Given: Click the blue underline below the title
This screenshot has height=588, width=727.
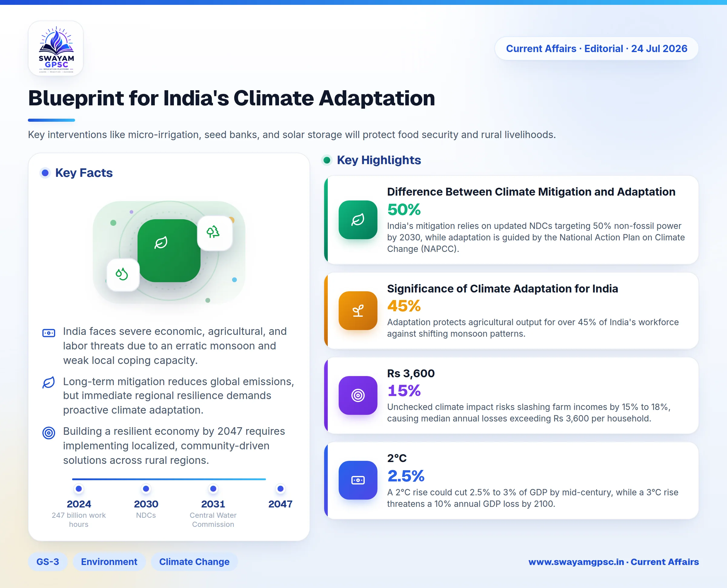Looking at the screenshot, I should [x=51, y=120].
